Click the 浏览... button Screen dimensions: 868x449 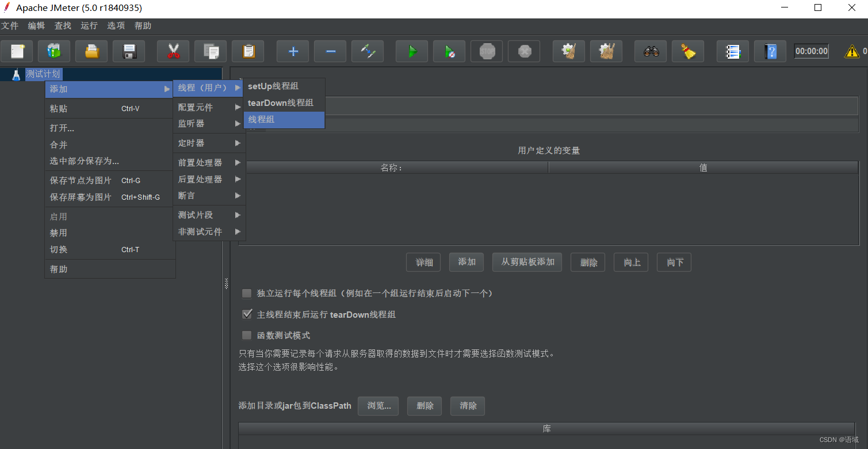point(378,406)
